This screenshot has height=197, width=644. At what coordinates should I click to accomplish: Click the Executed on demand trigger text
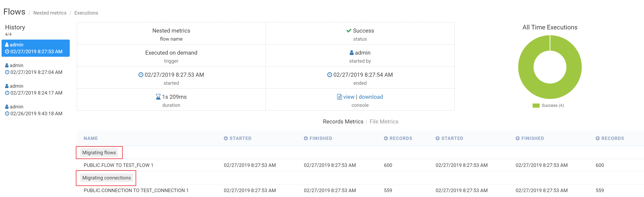[x=171, y=53]
